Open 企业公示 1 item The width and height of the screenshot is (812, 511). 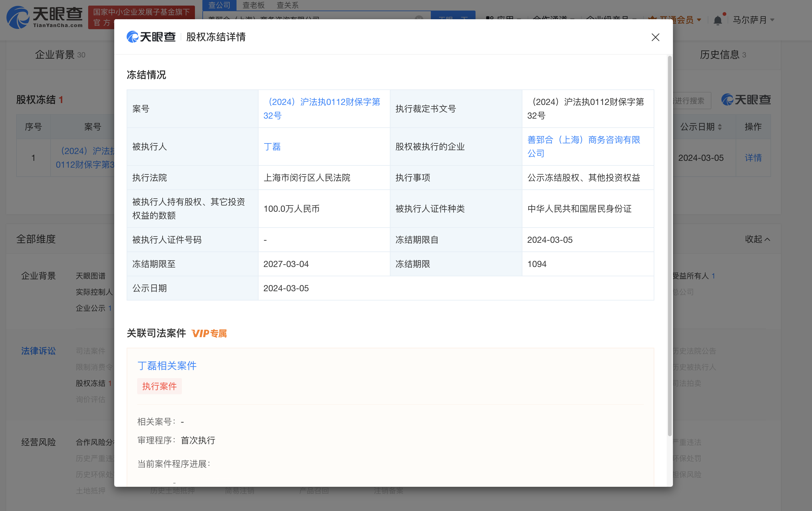[x=94, y=308]
